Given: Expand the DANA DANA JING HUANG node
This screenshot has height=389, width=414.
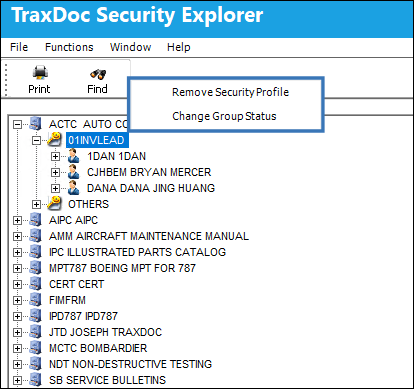Looking at the screenshot, I should tap(55, 188).
